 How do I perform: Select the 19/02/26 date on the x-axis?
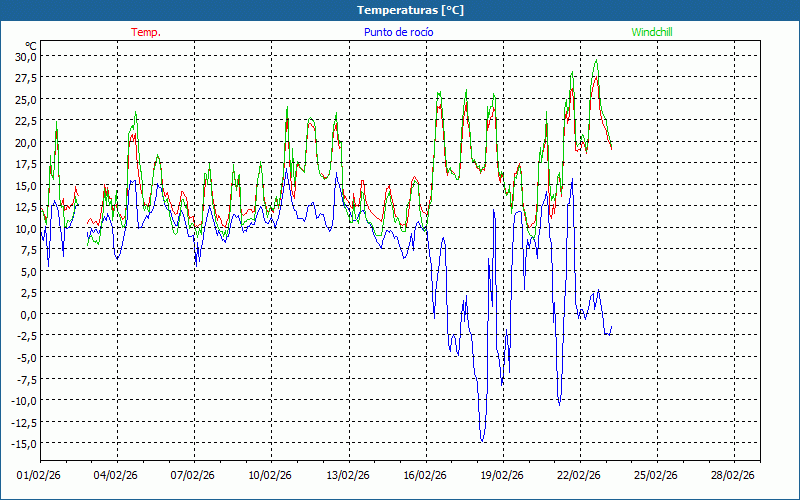click(502, 476)
